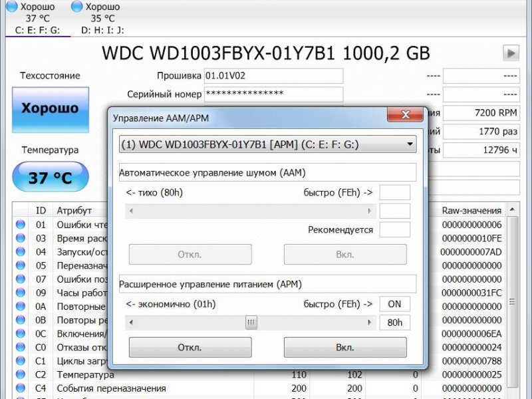Screen dimensions: 532x399
Task: Click raw value 000000000024
Action: [x=471, y=347]
